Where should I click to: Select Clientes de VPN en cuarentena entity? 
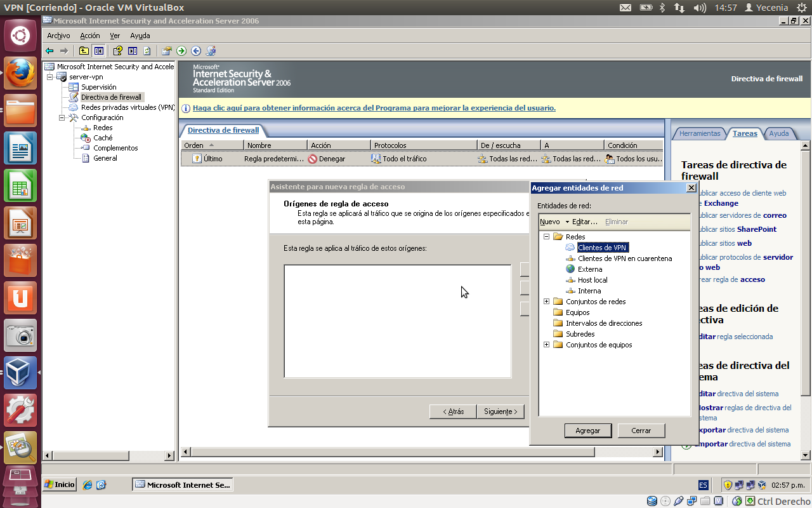pyautogui.click(x=625, y=258)
